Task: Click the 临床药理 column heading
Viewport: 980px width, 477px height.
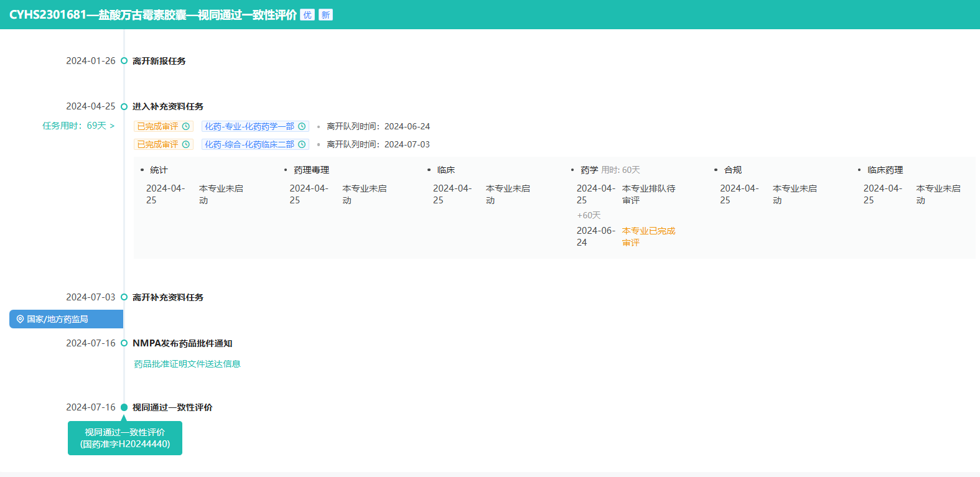Action: 885,170
